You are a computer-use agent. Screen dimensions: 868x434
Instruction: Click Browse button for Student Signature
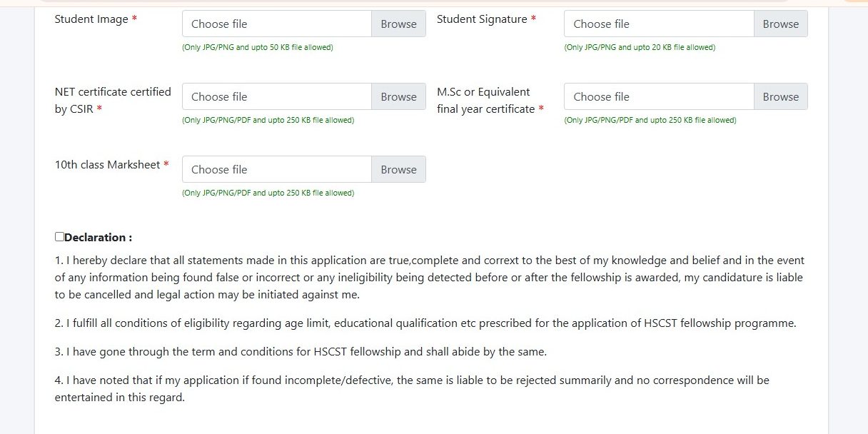[780, 24]
